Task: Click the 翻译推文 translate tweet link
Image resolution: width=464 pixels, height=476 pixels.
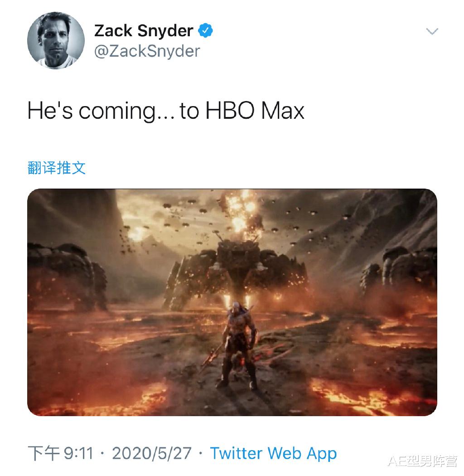Action: (x=57, y=168)
